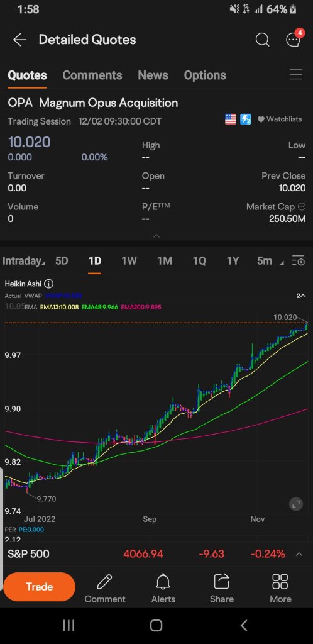
Task: Tap the 9.770 low price marker
Action: pos(47,499)
